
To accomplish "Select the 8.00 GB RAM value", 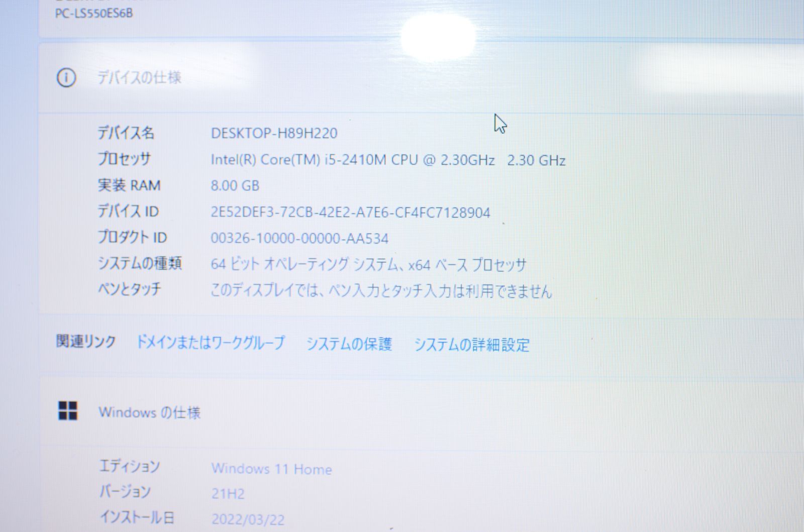I will [235, 186].
